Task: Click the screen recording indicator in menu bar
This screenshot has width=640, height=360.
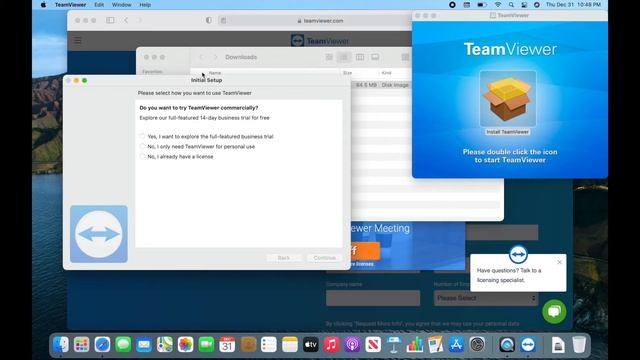Action: tap(452, 5)
